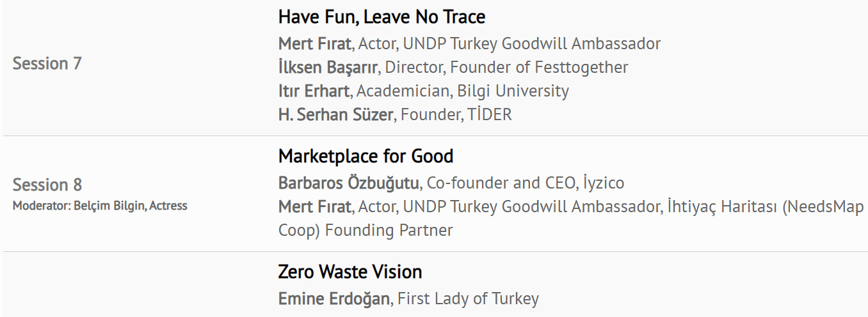The image size is (868, 317).
Task: Click 'Co-founder and CEO, İyzico' description
Action: 525,184
